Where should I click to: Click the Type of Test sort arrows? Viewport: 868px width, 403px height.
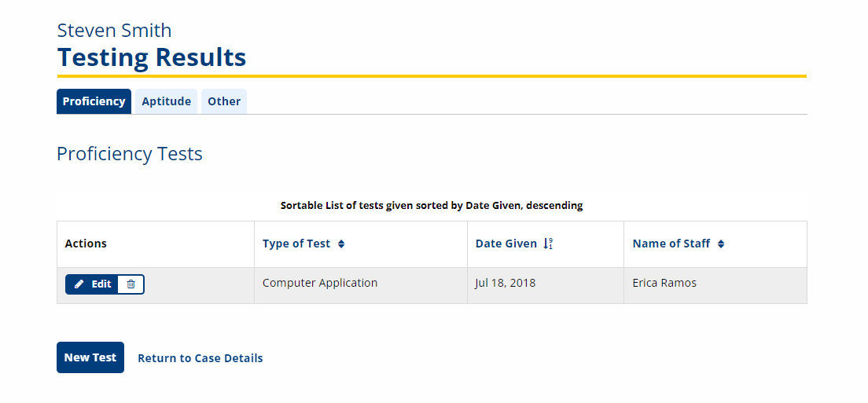(x=341, y=244)
